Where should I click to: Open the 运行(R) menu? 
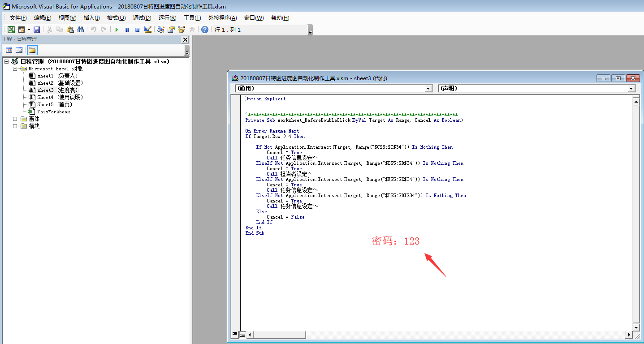click(x=167, y=18)
